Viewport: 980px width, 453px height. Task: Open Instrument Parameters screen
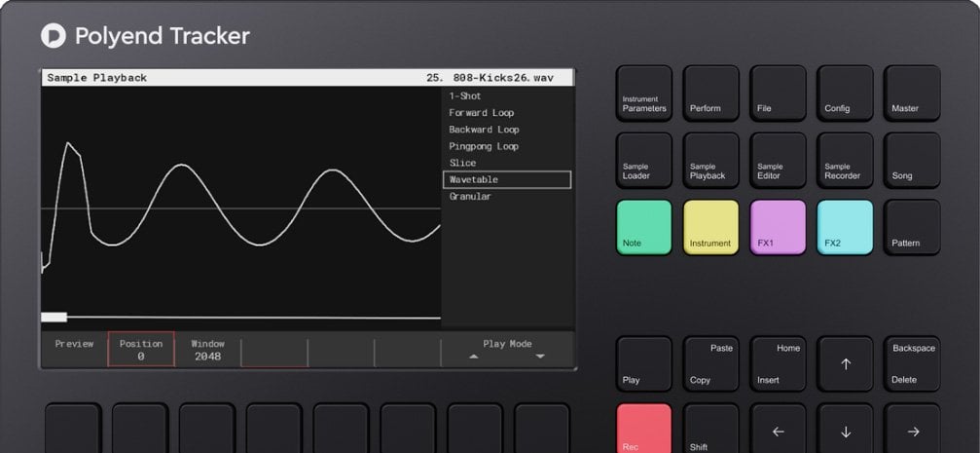pos(643,94)
